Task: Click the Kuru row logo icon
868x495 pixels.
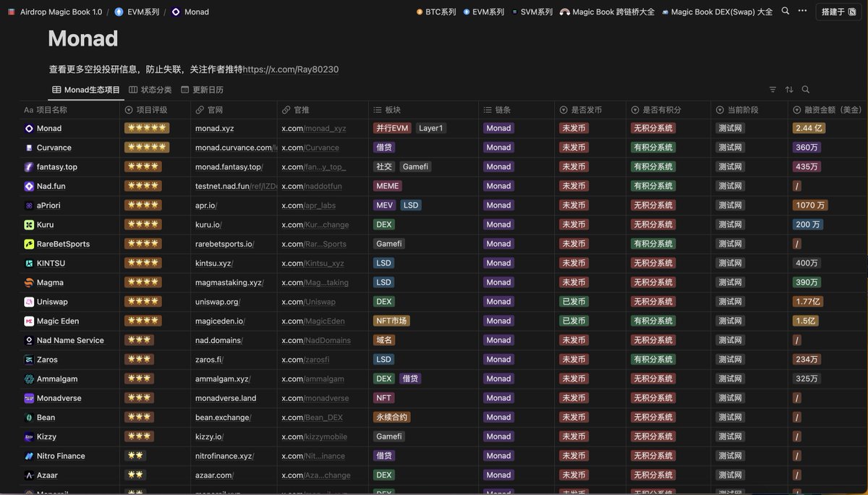Action: (29, 224)
